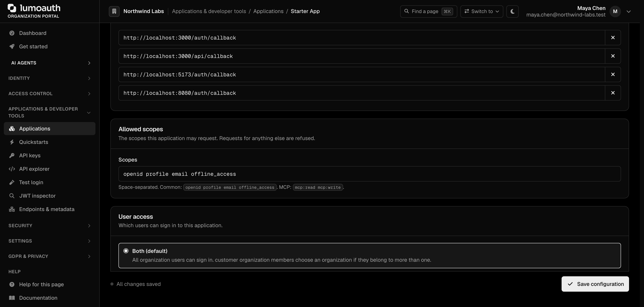Expand the GDPR & Privacy section
This screenshot has height=307, width=644.
click(x=49, y=256)
